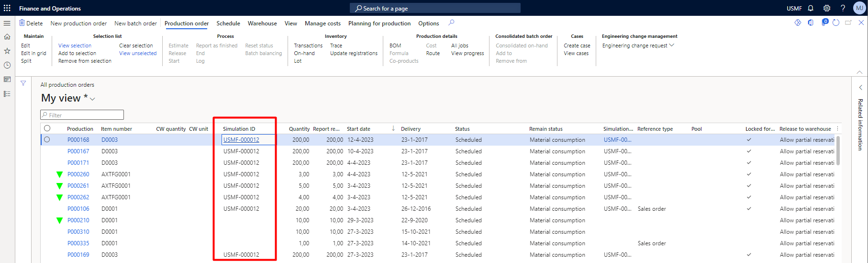
Task: Toggle Locked checkmark on P000167 row
Action: (x=749, y=151)
